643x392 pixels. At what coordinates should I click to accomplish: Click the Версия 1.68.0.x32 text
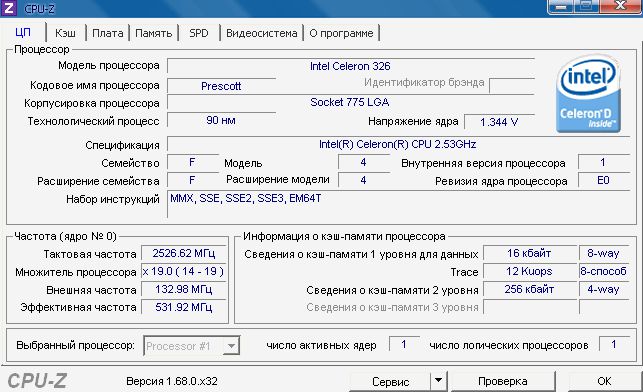click(172, 381)
